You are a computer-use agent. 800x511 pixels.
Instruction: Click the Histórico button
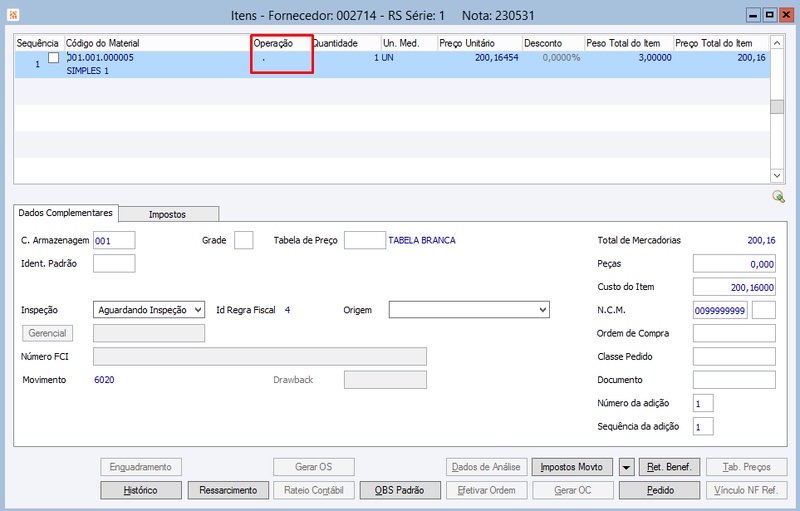[141, 490]
